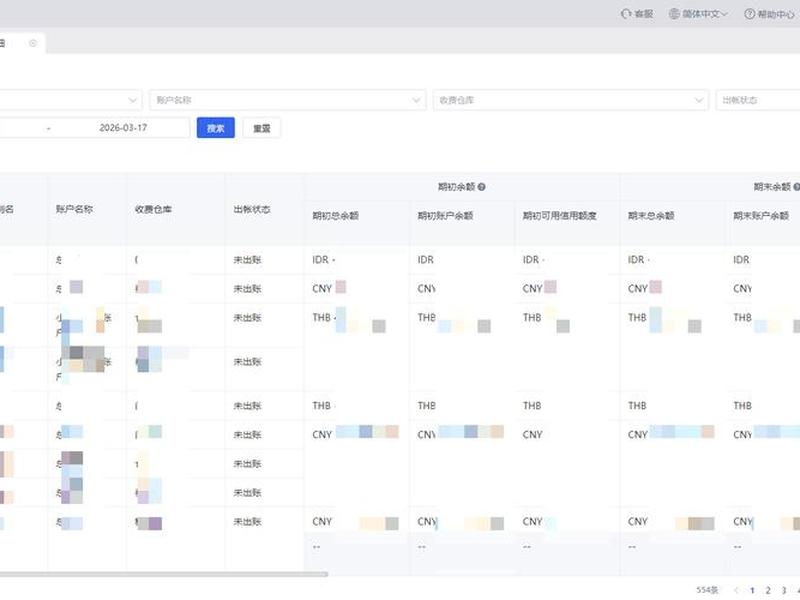The image size is (800, 600).
Task: Close the current tab with its X icon
Action: point(33,43)
